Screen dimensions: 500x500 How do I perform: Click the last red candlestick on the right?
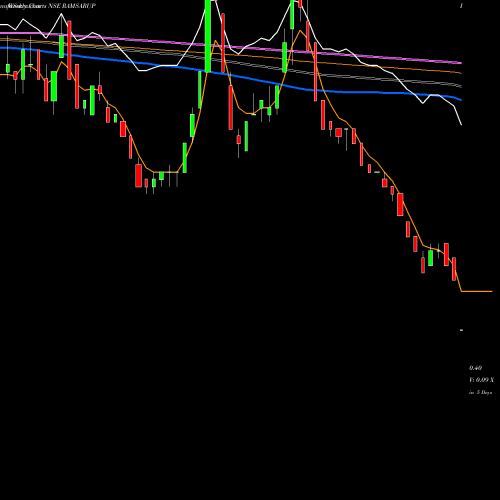(454, 269)
